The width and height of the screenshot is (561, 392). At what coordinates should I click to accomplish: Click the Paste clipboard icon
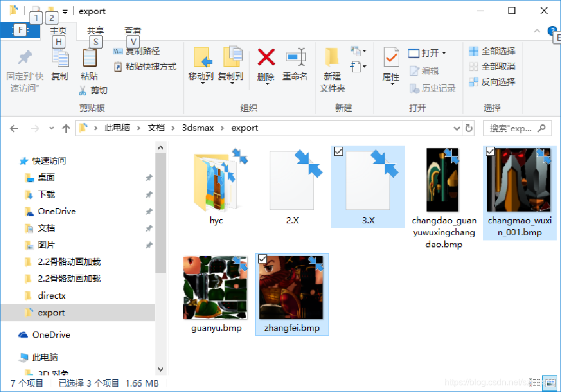coord(89,58)
